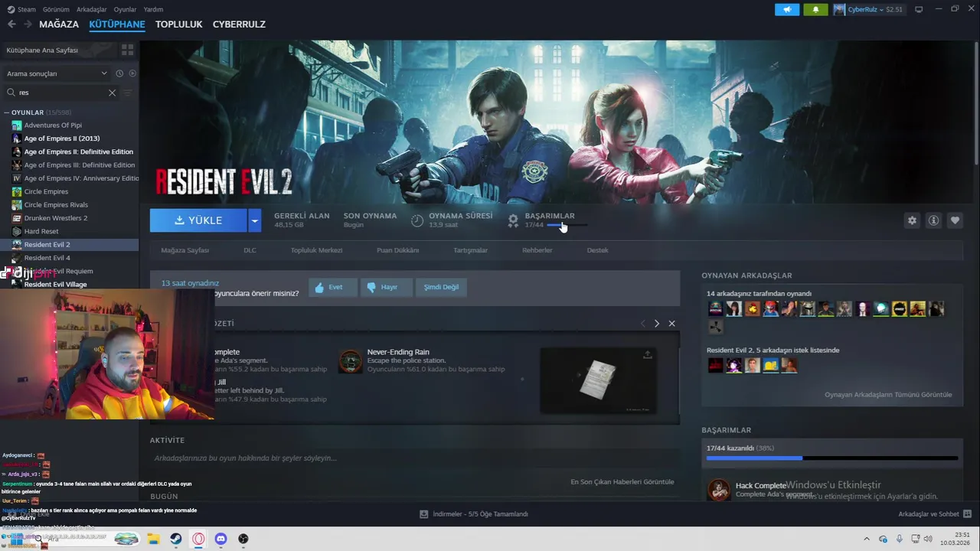980x551 pixels.
Task: Open Discord from the taskbar
Action: (220, 539)
